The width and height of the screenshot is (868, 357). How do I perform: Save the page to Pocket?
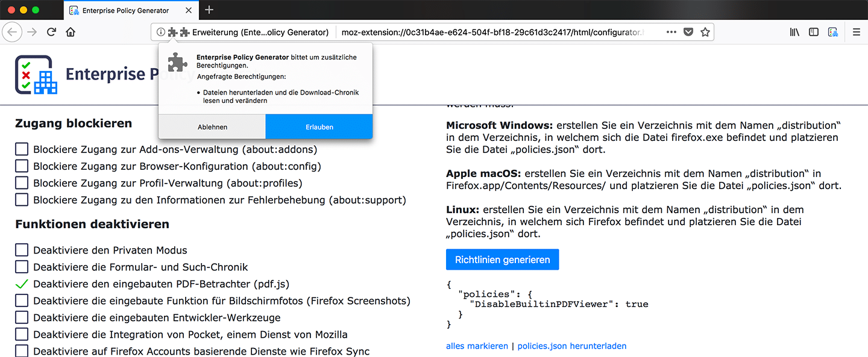(688, 32)
